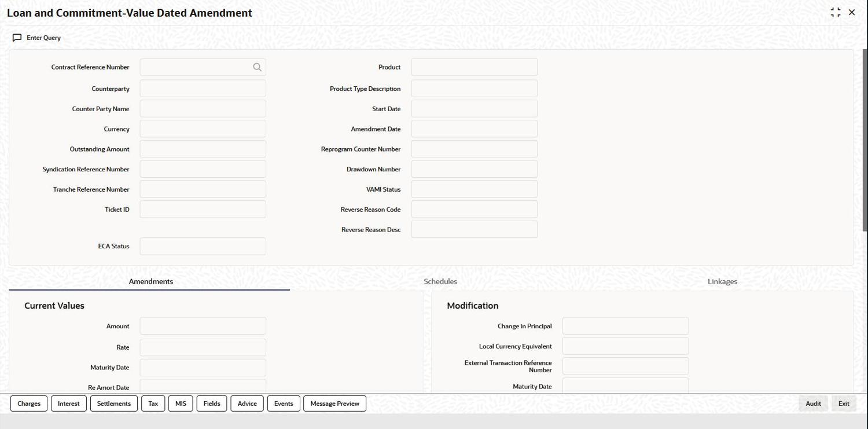The width and height of the screenshot is (868, 429).
Task: Click the Enter Query link
Action: coord(43,38)
